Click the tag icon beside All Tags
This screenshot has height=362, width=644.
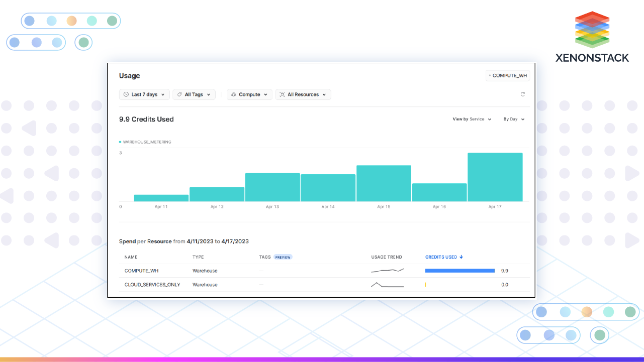pos(179,94)
